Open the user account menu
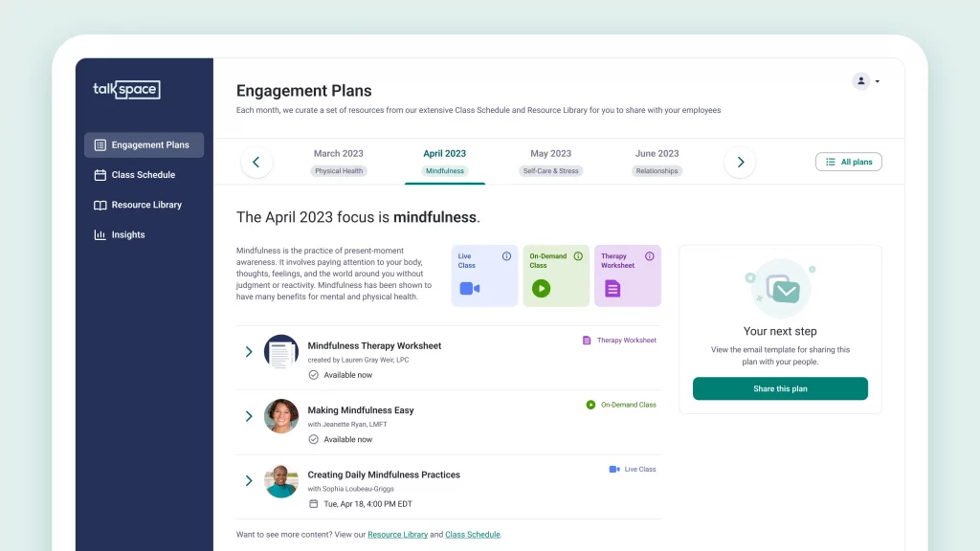Screen dimensions: 980x551 point(865,81)
